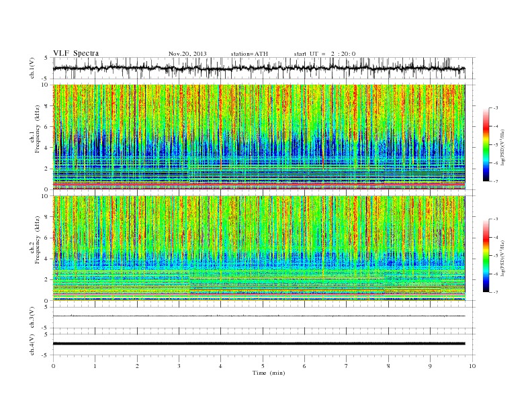
Task: Click the ch.3 flat voltage trace
Action: (x=259, y=316)
